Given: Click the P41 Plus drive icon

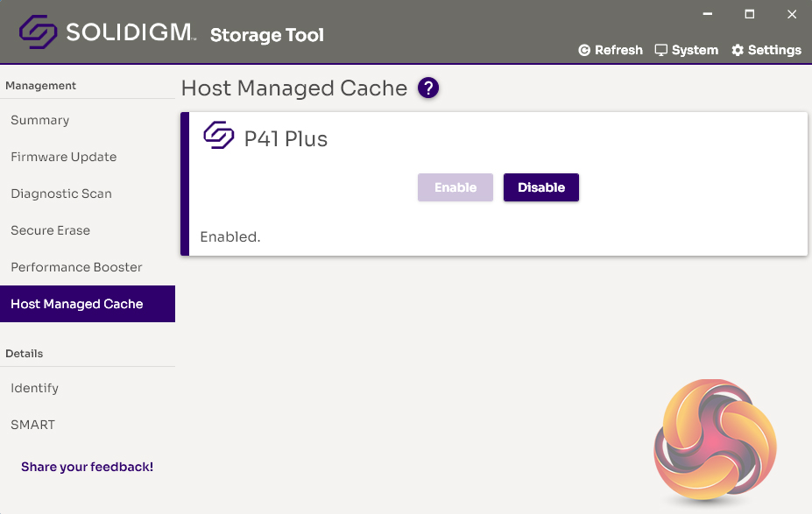Looking at the screenshot, I should coord(219,136).
